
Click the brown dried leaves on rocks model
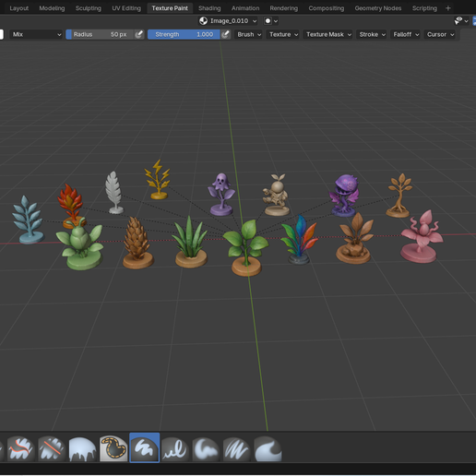[356, 239]
